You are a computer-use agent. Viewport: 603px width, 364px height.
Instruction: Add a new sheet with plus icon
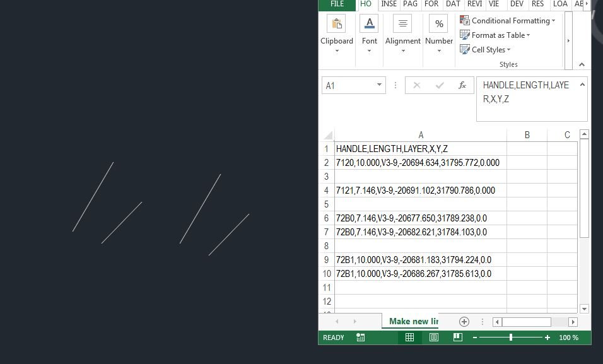464,322
